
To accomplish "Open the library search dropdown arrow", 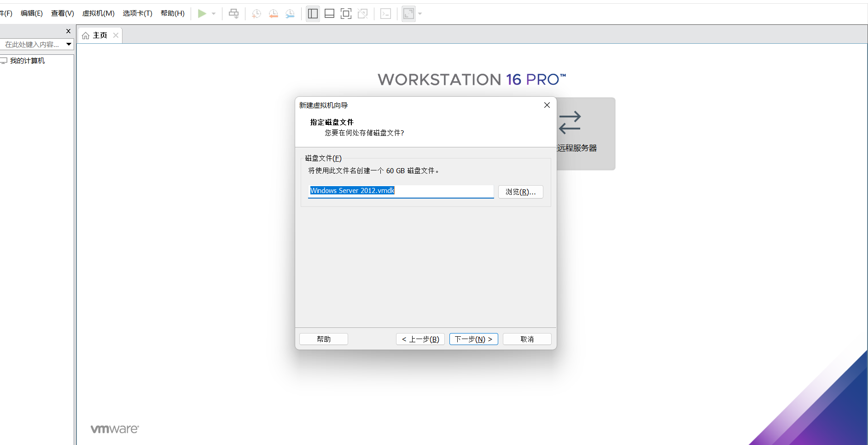I will pos(69,45).
